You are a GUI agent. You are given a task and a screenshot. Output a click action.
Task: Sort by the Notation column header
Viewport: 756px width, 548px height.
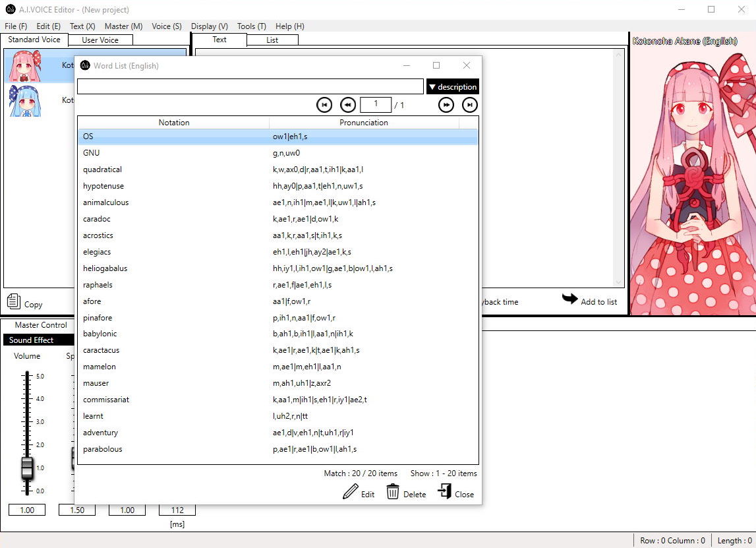point(174,123)
